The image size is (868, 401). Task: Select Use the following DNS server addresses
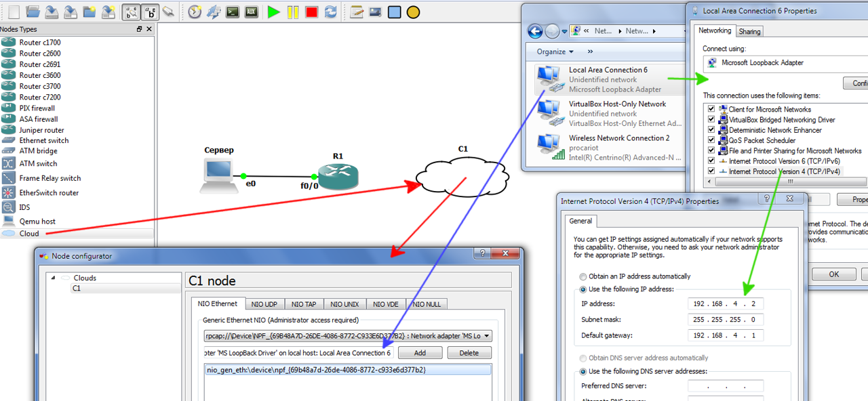(583, 371)
